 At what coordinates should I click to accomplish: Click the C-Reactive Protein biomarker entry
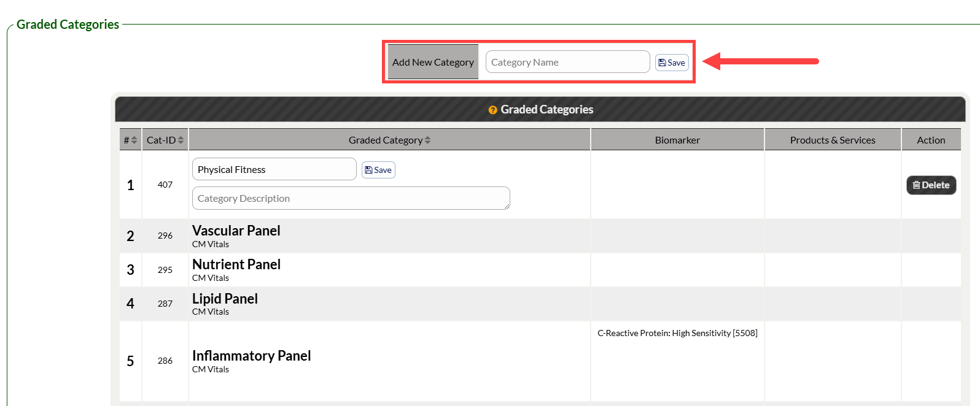click(x=677, y=333)
